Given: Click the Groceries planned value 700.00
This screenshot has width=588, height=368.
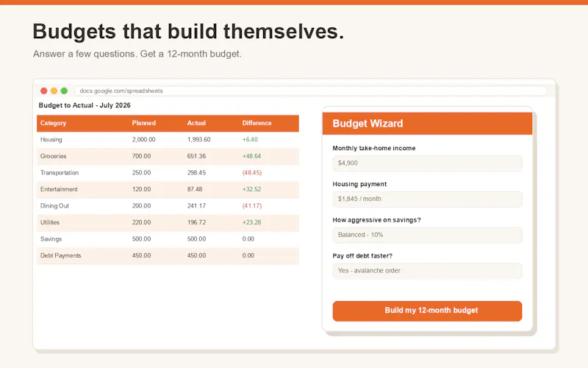Looking at the screenshot, I should point(141,156).
